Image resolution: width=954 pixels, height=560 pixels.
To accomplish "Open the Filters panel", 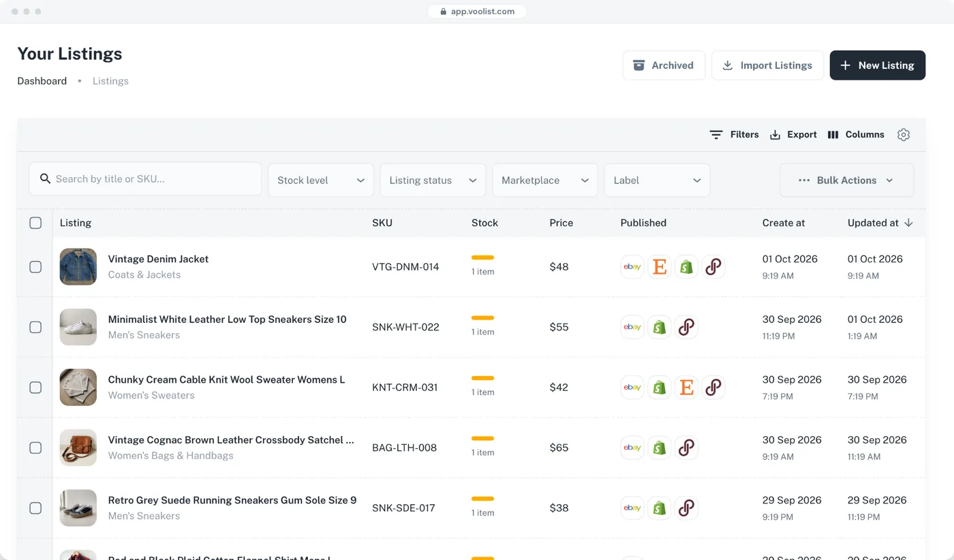I will pos(734,135).
